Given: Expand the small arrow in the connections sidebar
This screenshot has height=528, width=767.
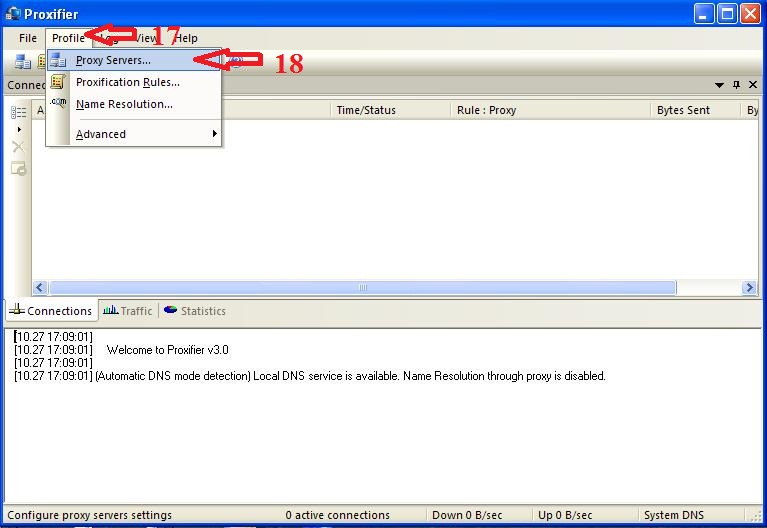Looking at the screenshot, I should click(19, 130).
